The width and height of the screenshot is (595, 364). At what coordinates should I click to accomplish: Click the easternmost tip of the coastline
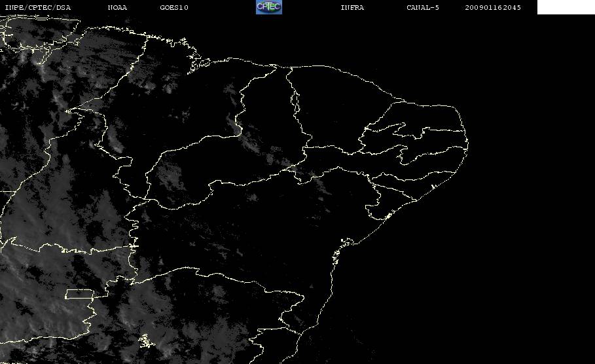tap(467, 144)
